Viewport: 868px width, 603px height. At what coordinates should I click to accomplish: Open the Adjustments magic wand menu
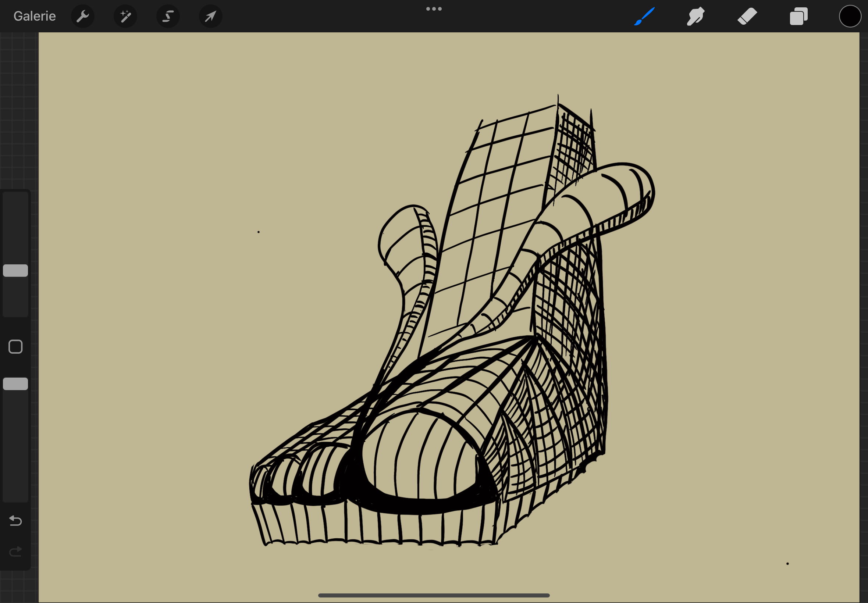[125, 16]
